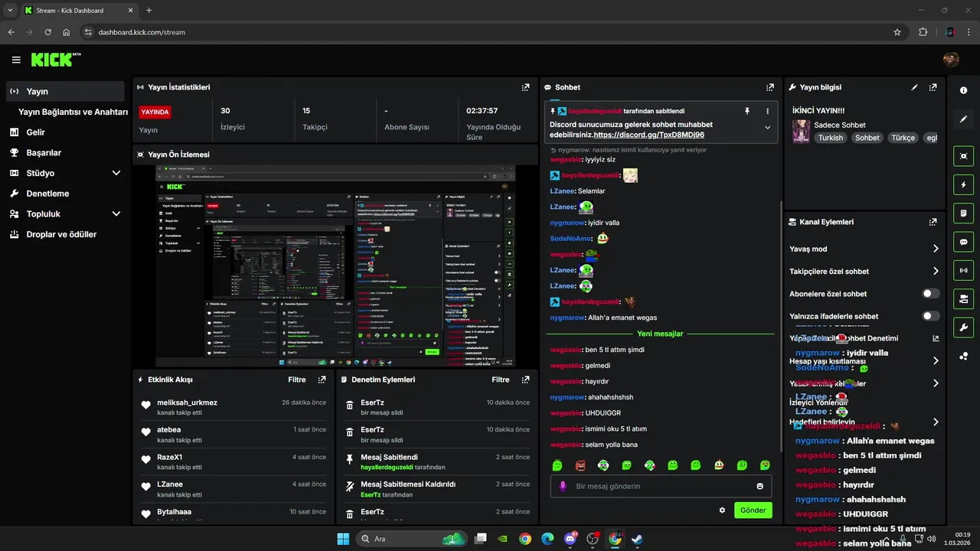
Task: Open the info icon in right sidebar
Action: point(963,90)
